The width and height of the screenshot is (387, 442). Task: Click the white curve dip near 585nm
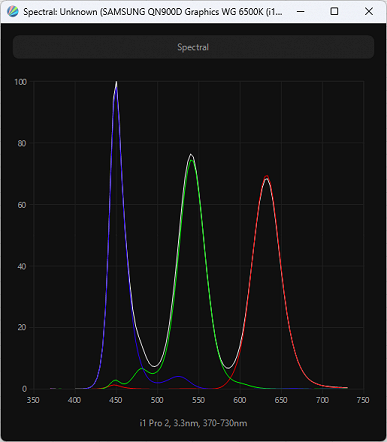(x=228, y=368)
